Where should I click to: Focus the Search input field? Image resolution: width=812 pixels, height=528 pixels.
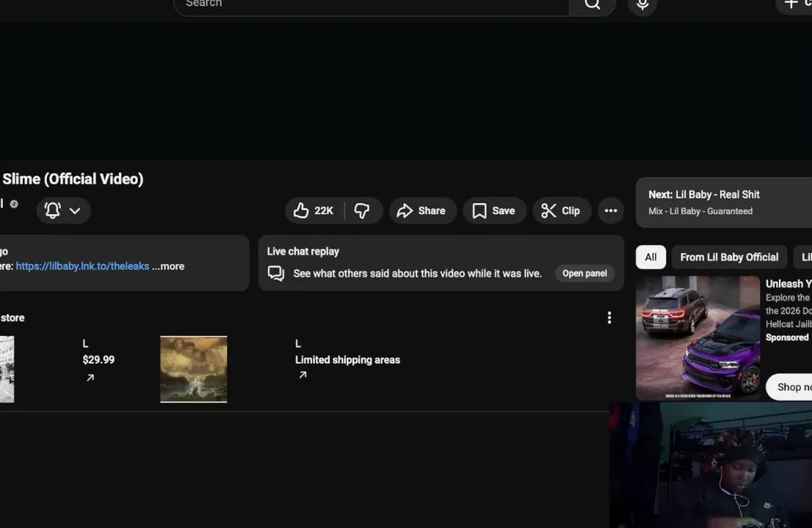[x=372, y=4]
